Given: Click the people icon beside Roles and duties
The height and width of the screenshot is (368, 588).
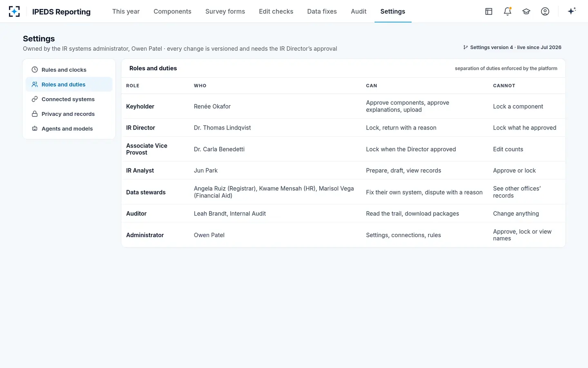Looking at the screenshot, I should click(x=35, y=85).
